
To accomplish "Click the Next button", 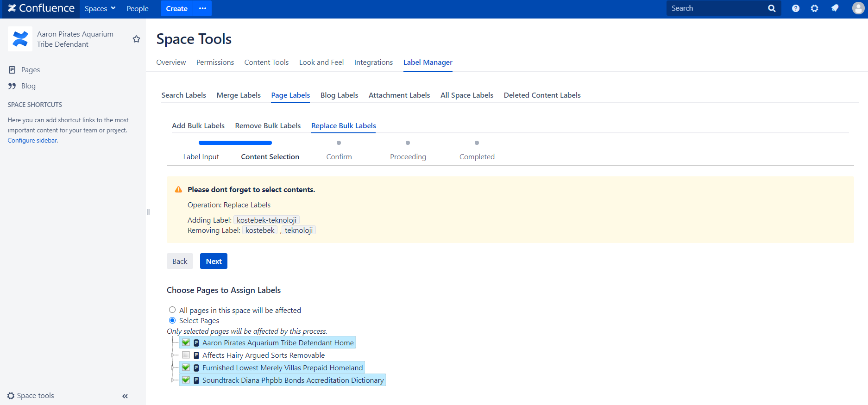I will click(x=214, y=261).
